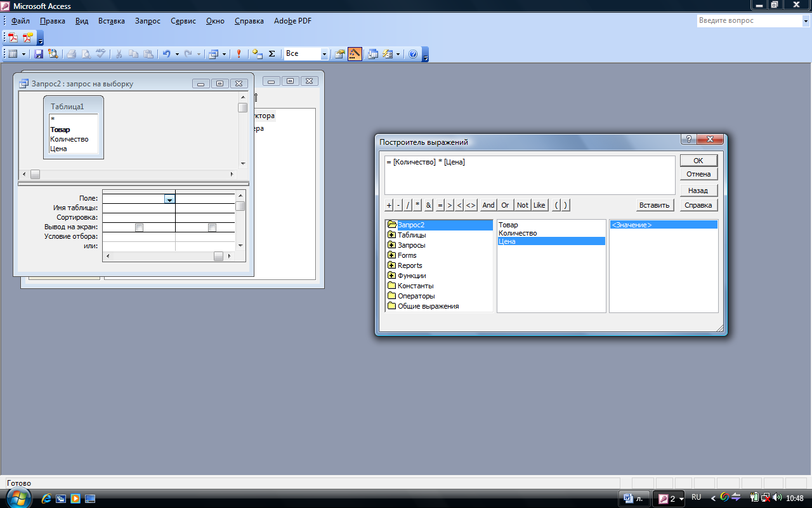Expand the Функции folder in Expression Builder
This screenshot has width=812, height=508.
(391, 276)
